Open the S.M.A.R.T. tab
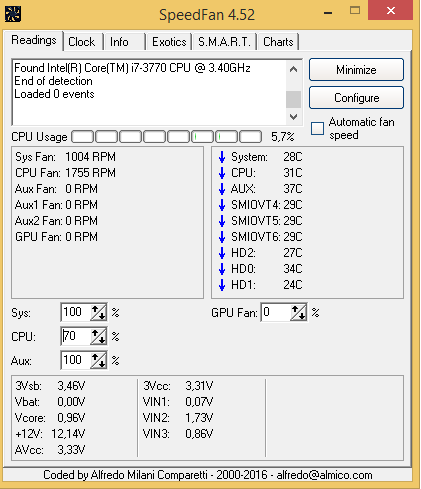The image size is (421, 489). pos(224,42)
